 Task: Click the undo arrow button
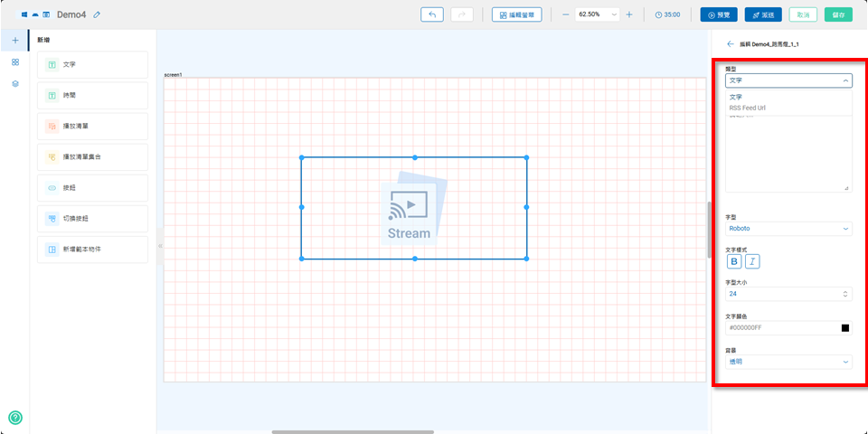433,14
